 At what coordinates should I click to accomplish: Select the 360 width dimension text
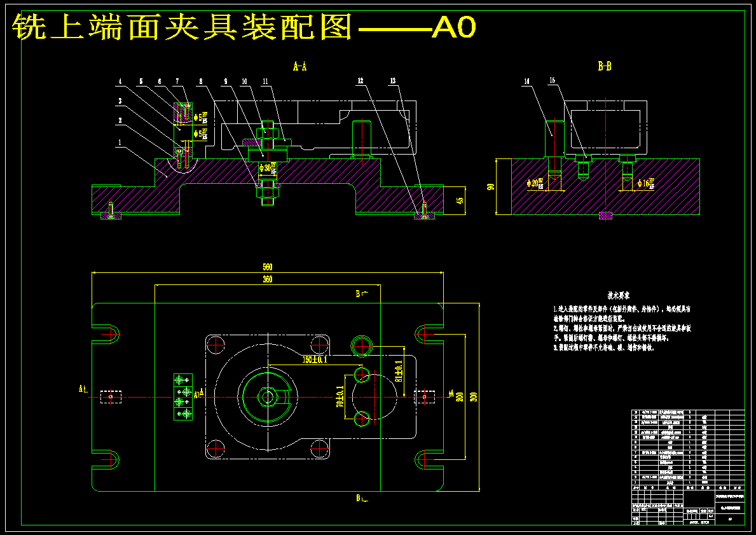(267, 280)
